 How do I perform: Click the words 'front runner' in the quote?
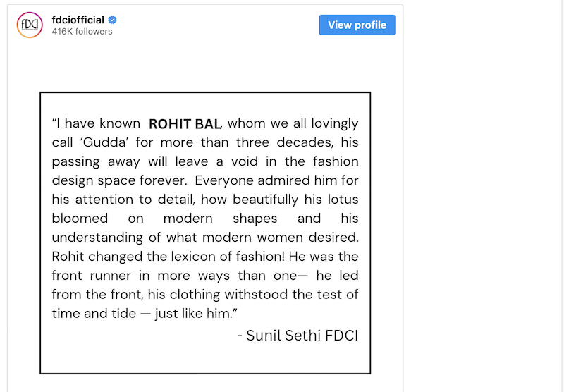click(x=88, y=275)
